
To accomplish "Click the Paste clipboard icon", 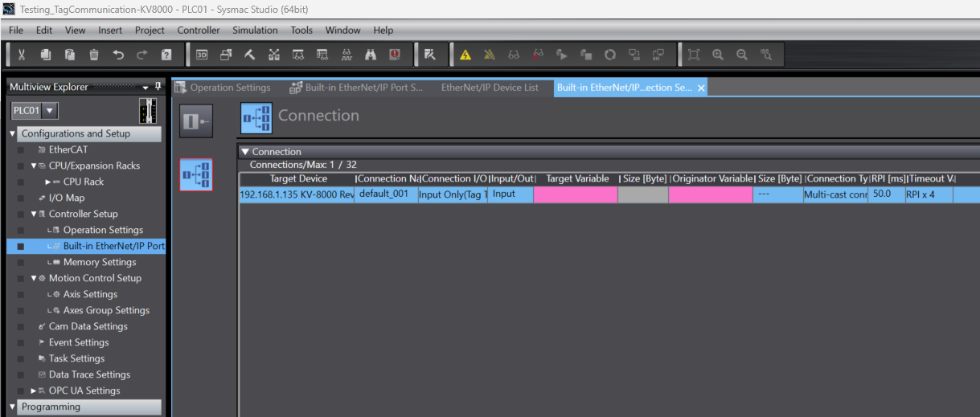I will pyautogui.click(x=70, y=55).
